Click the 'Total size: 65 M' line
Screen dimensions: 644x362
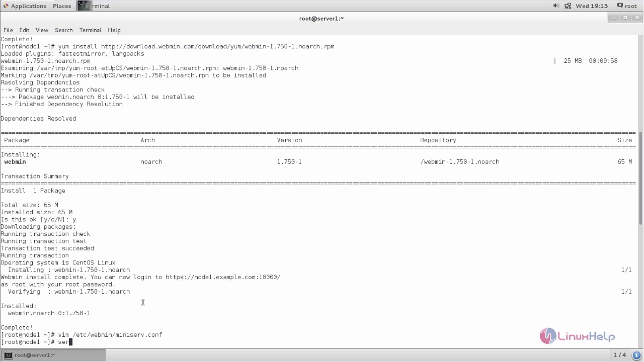coord(29,205)
